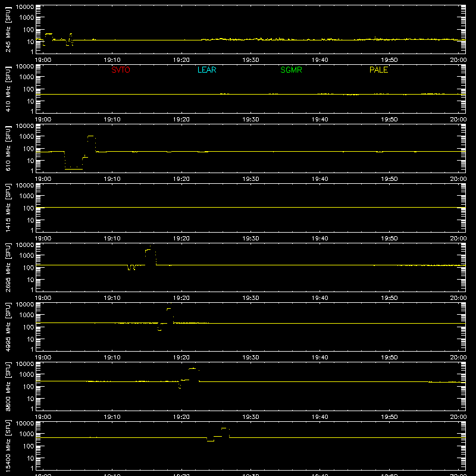Click the red SVTO station label
The width and height of the screenshot is (476, 476).
(121, 70)
